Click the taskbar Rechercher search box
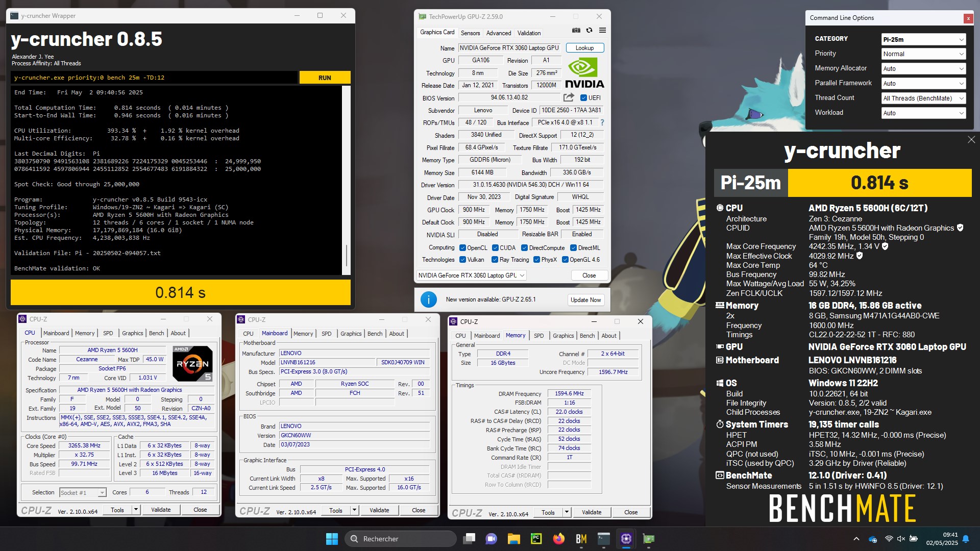980x551 pixels. click(x=401, y=539)
